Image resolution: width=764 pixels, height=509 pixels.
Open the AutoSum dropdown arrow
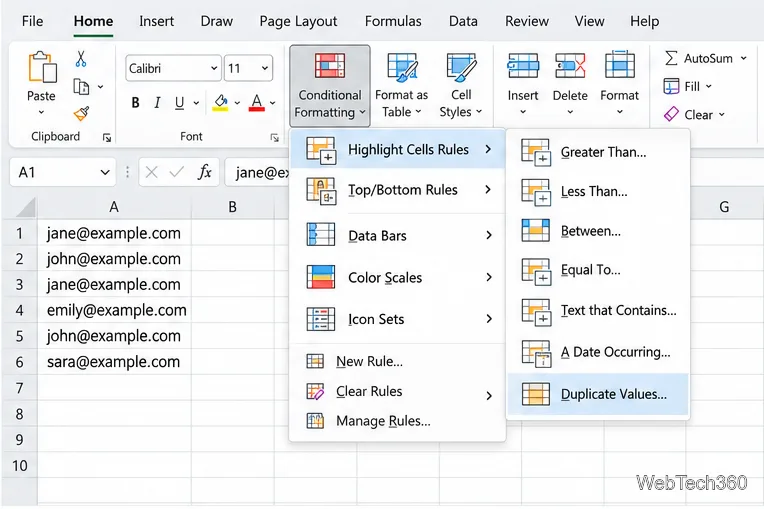click(x=744, y=58)
